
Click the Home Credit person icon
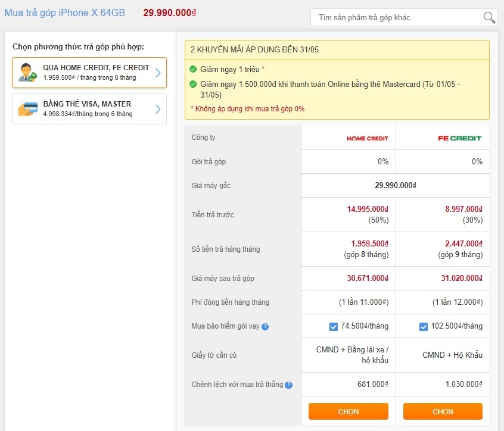27,73
